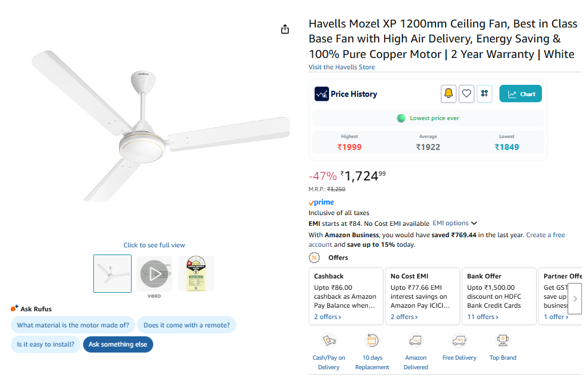The image size is (588, 377).
Task: Ask Rufus 'Does it come with a remote?'
Action: [187, 325]
